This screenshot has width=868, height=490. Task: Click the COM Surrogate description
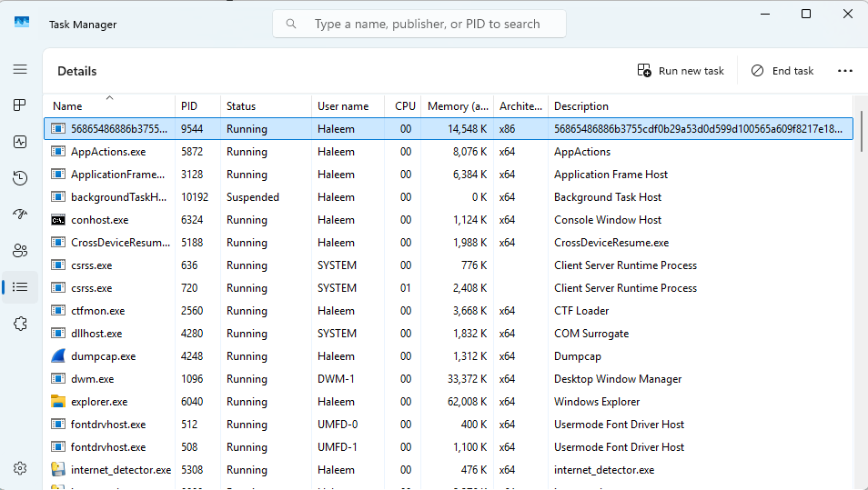591,334
